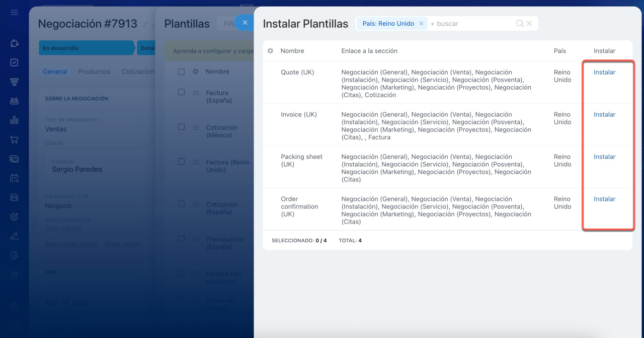Viewport: 644px width, 338px height.
Task: Click the magnifier search icon in filter
Action: 520,24
